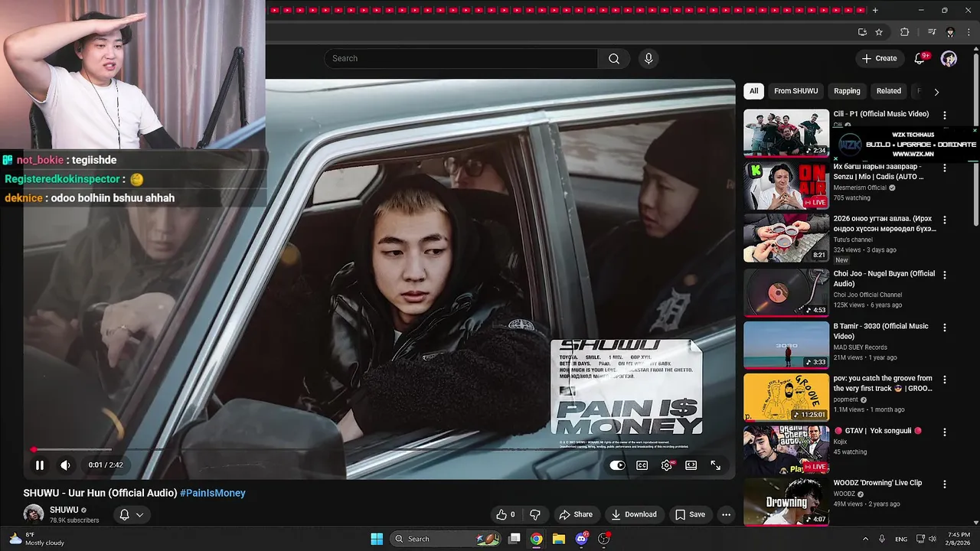Open the groove mix thumbnail from popment
The height and width of the screenshot is (551, 980).
coord(786,397)
